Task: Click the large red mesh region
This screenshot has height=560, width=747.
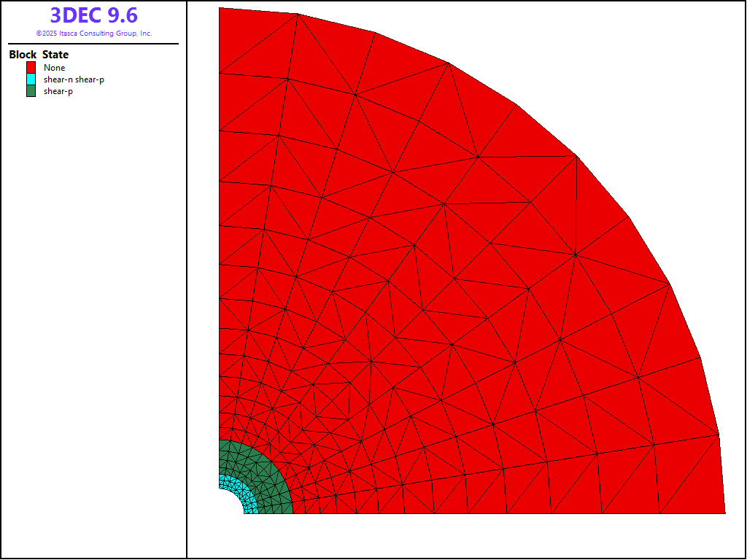Action: pyautogui.click(x=438, y=292)
